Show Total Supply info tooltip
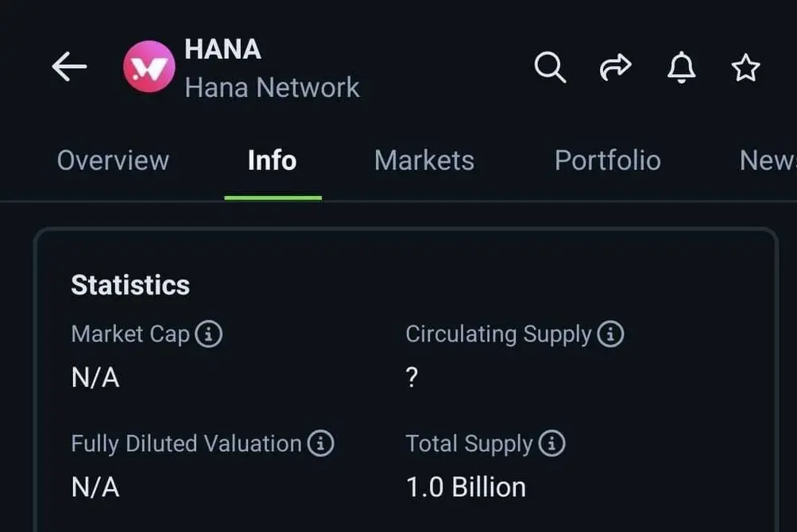This screenshot has width=797, height=532. [551, 443]
